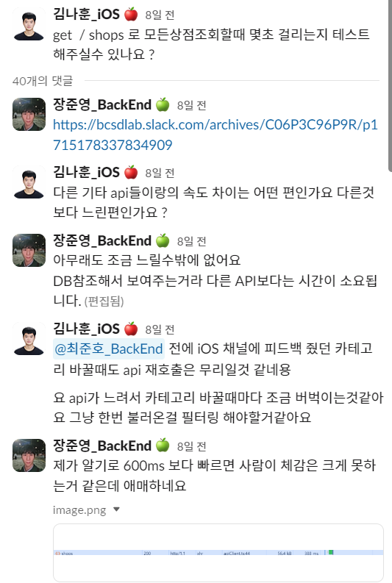This screenshot has width=392, height=583.
Task: Open 장준영_BackEnd avatar beside the DB참조 reply
Action: coord(29,250)
